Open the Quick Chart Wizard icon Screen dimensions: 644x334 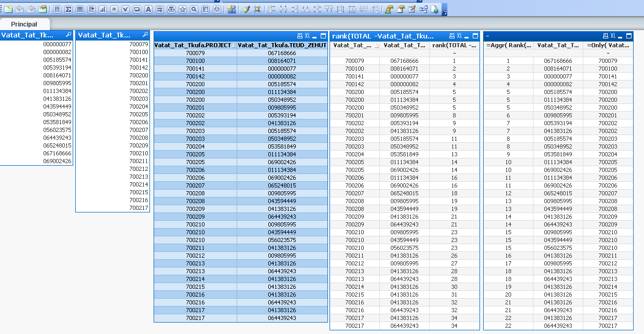[232, 9]
